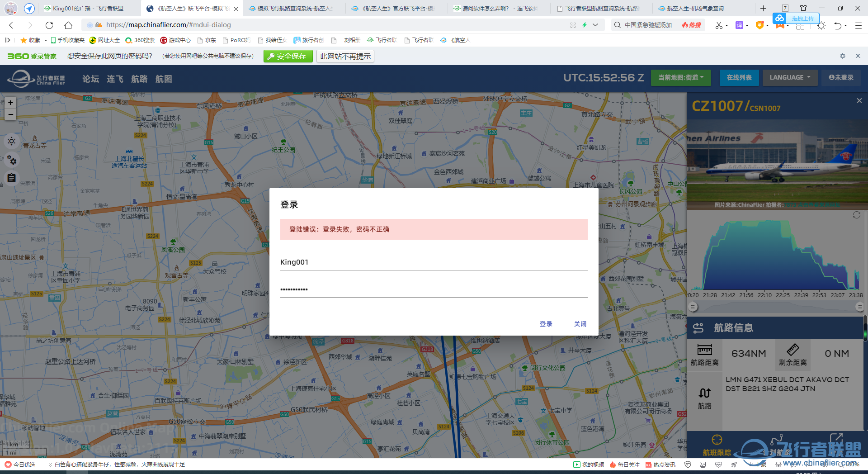The height and width of the screenshot is (474, 868).
Task: Click the 未登录 account button
Action: pos(841,78)
